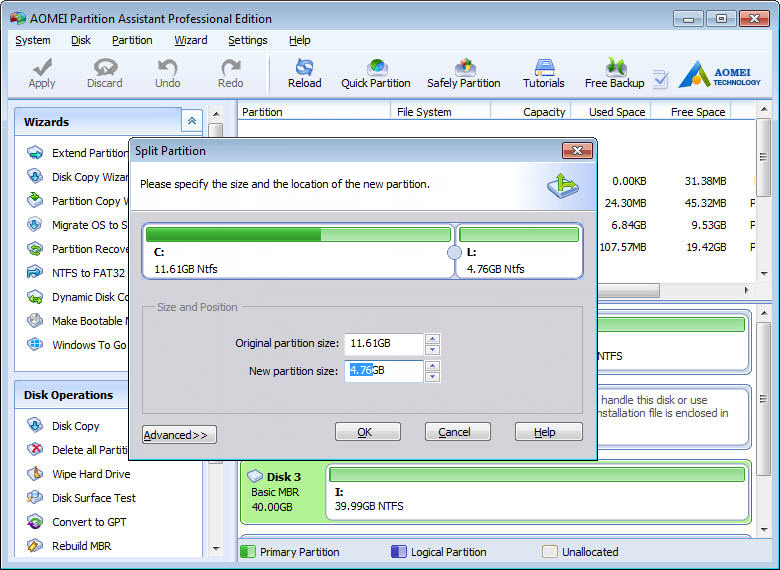Click the partition list scroll-up arrow
This screenshot has width=780, height=570.
[764, 109]
